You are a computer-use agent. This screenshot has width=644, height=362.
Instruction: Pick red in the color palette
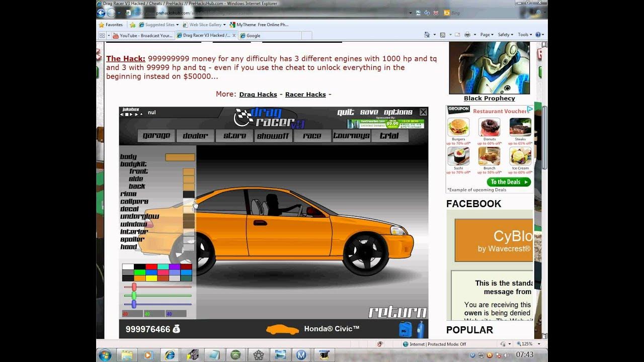click(x=151, y=267)
